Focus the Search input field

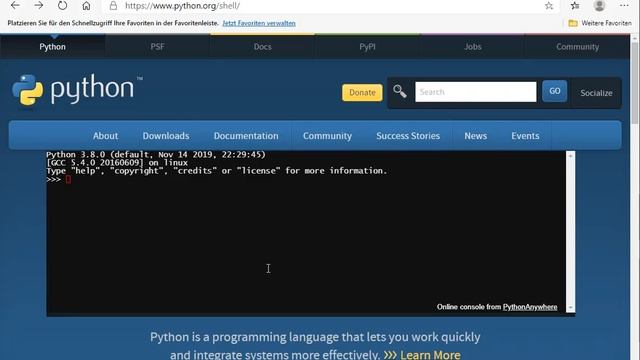click(476, 92)
